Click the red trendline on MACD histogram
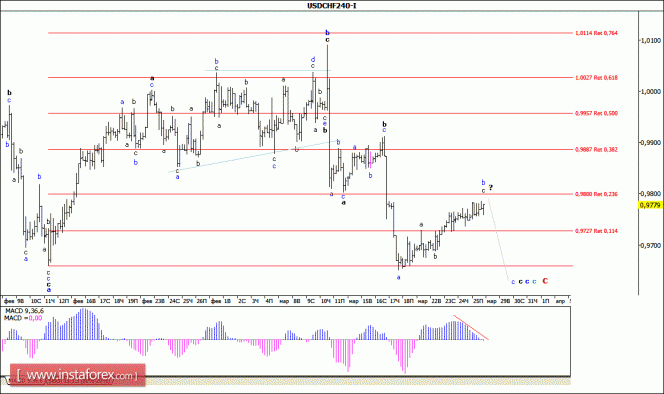This screenshot has height=394, width=664. point(471,327)
